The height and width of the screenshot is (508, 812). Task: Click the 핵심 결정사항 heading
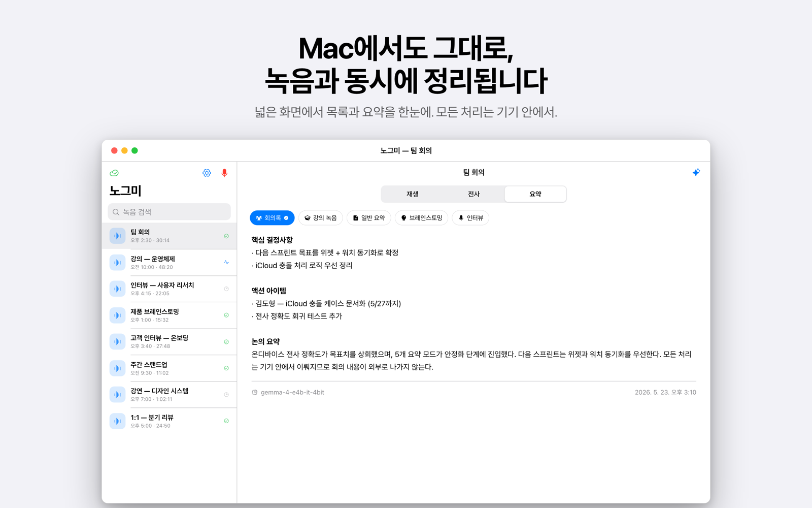tap(272, 240)
